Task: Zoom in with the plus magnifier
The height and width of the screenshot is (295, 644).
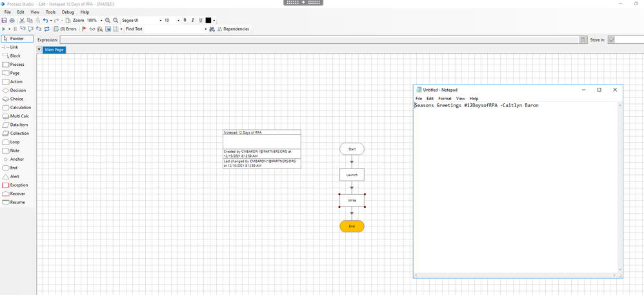Action: 108,20
